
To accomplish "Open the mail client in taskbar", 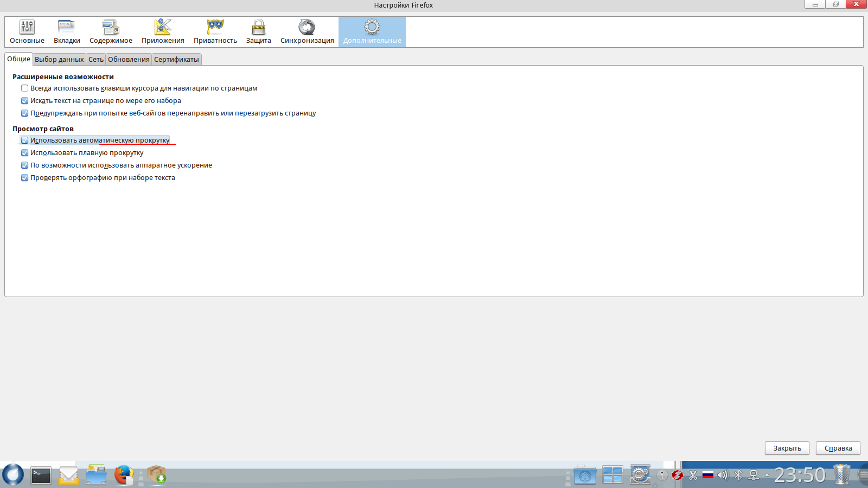I will (69, 476).
